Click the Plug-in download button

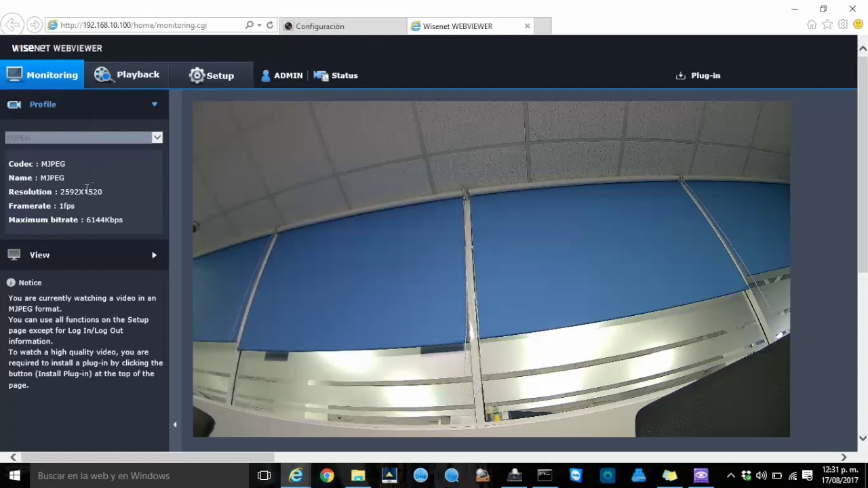click(698, 75)
